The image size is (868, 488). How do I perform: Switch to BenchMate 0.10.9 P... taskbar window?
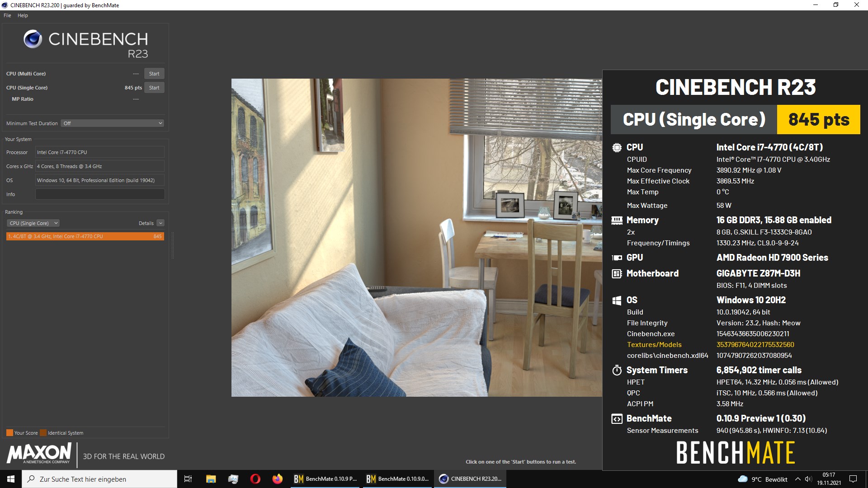325,479
